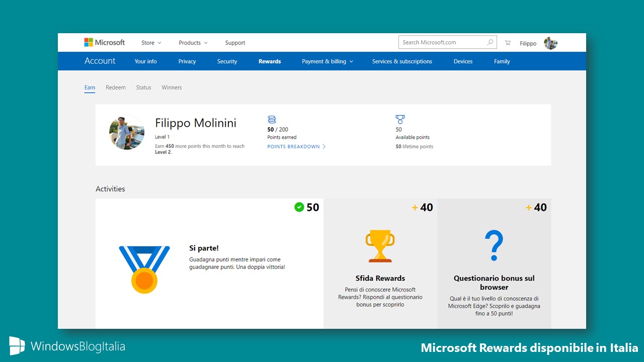Click the plus icon on Questionario bonus card
The width and height of the screenshot is (644, 362).
[529, 208]
